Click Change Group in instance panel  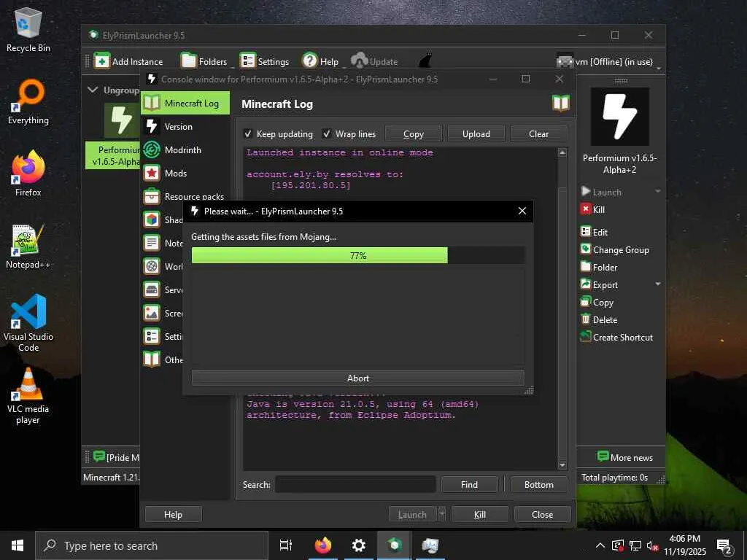[x=614, y=249]
